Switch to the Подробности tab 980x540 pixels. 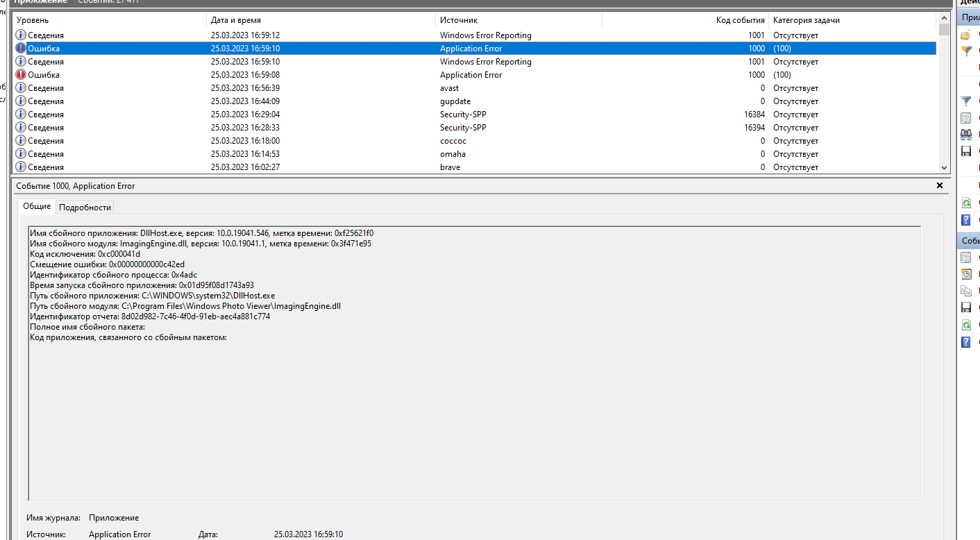(x=85, y=208)
